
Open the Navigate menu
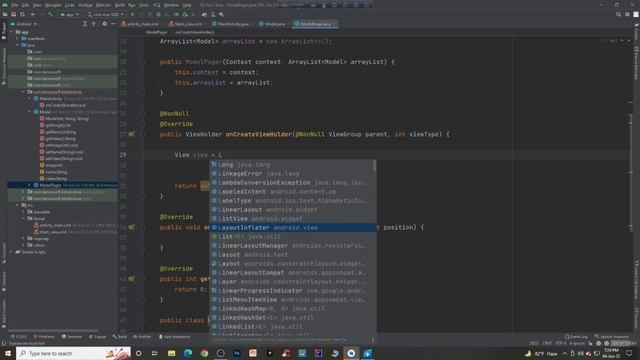53,5
